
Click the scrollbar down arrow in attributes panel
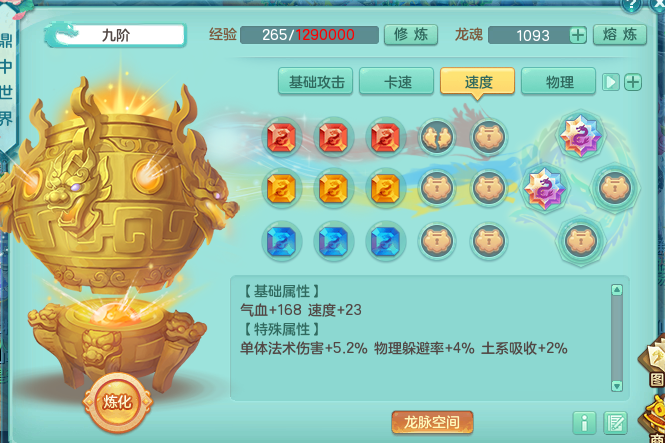[617, 385]
